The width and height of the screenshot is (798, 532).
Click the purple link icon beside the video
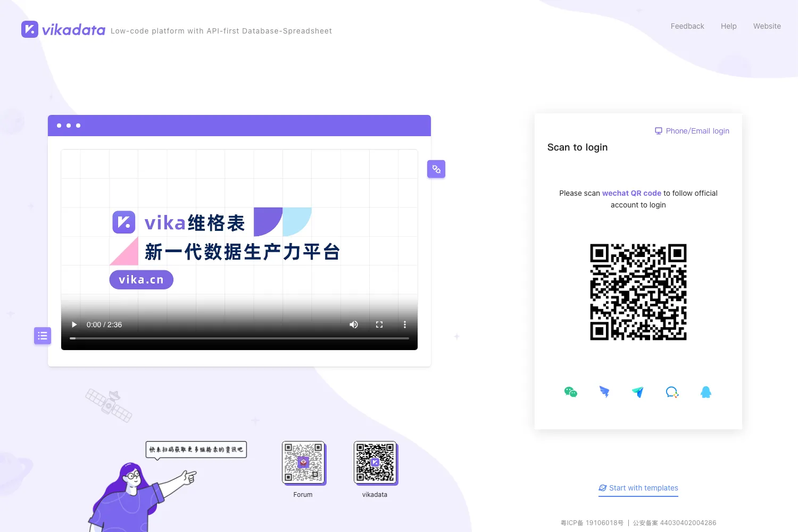[x=436, y=169]
